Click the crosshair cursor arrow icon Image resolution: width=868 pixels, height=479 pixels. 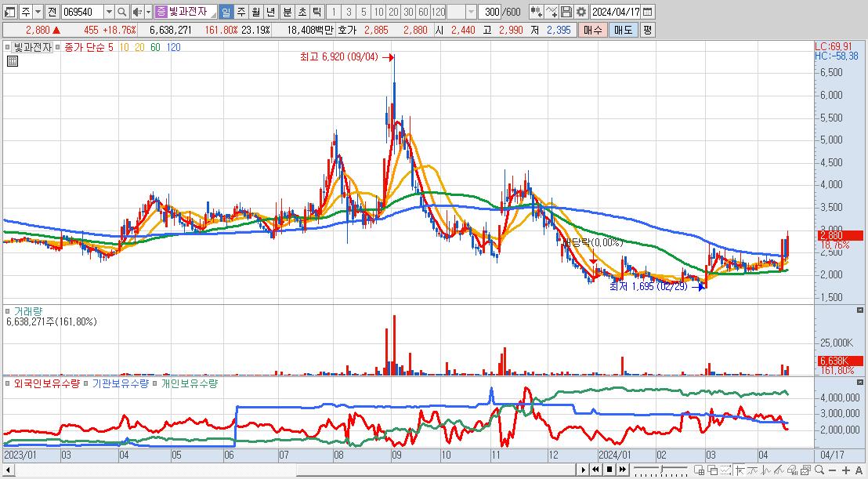[x=740, y=470]
